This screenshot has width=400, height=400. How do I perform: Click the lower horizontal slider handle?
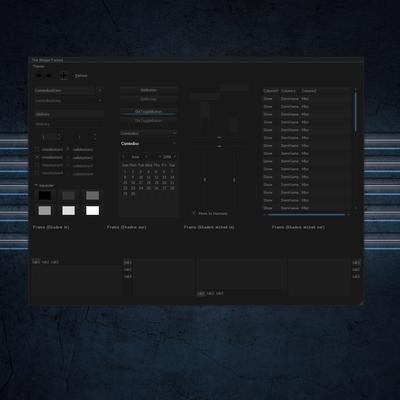[219, 146]
